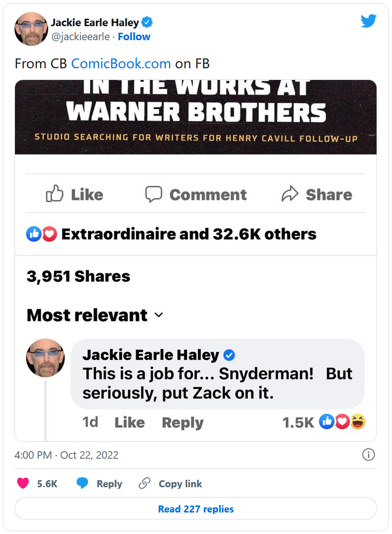
Task: Click Jackie Earle Haley's profile avatar at top
Action: coord(31,29)
